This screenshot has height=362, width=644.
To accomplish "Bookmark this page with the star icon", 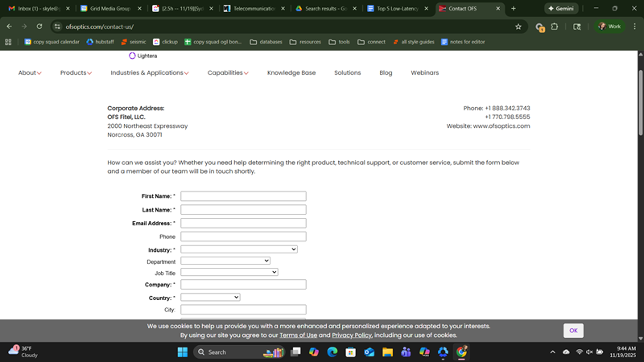I will [518, 27].
